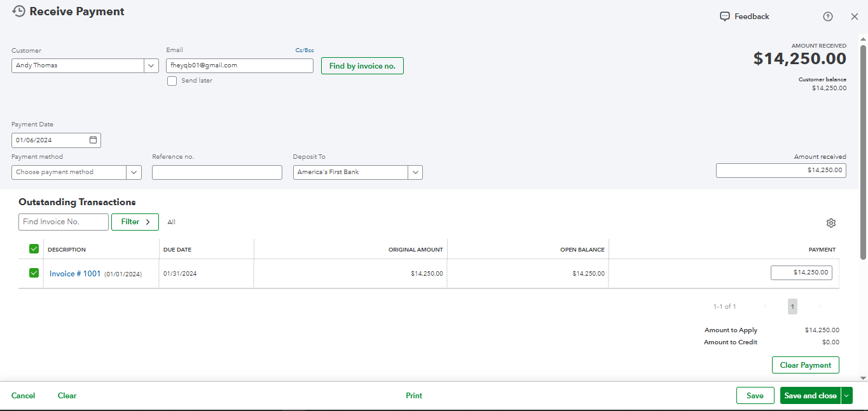This screenshot has width=868, height=411.
Task: Click the OPEN BALANCE column header
Action: (x=582, y=250)
